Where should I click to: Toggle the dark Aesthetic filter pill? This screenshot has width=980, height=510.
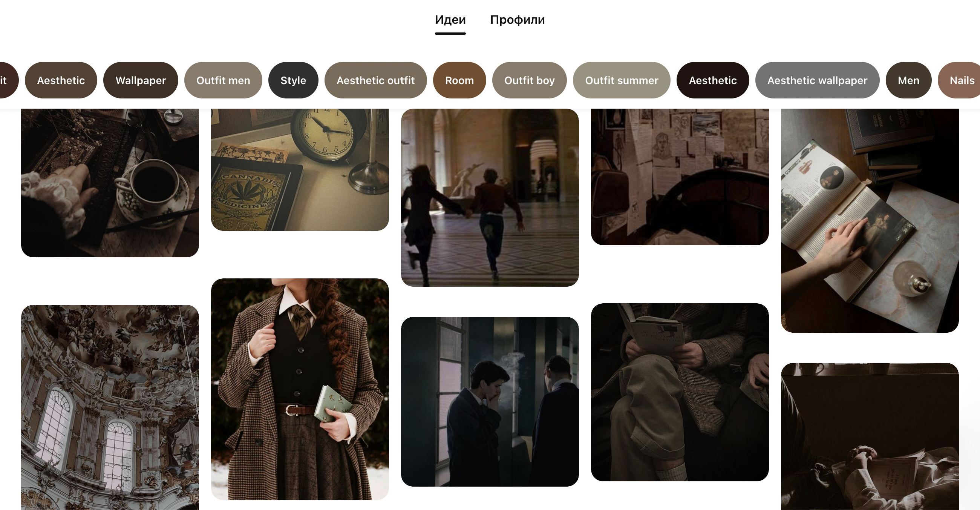click(712, 80)
